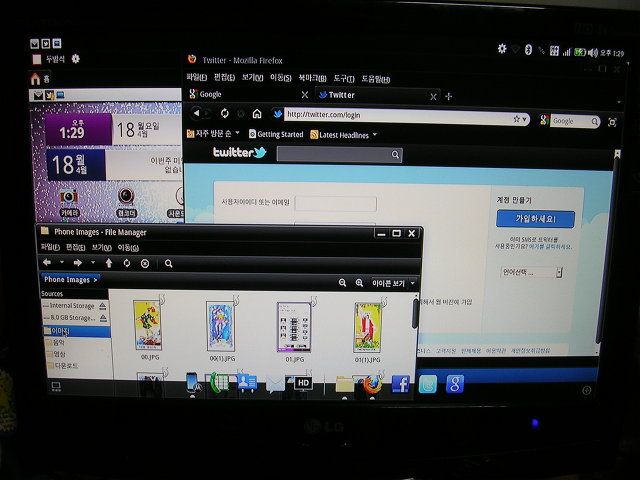Open the messaging envelope dock icon

(x=275, y=384)
